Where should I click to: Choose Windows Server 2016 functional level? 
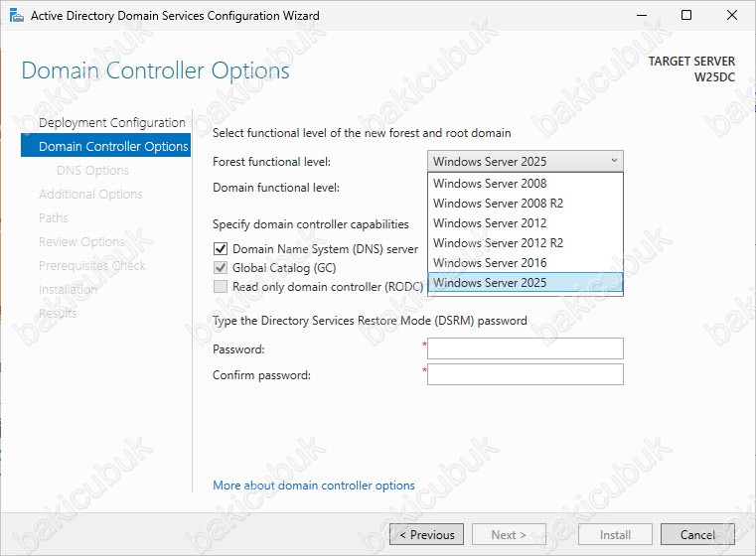click(x=526, y=262)
